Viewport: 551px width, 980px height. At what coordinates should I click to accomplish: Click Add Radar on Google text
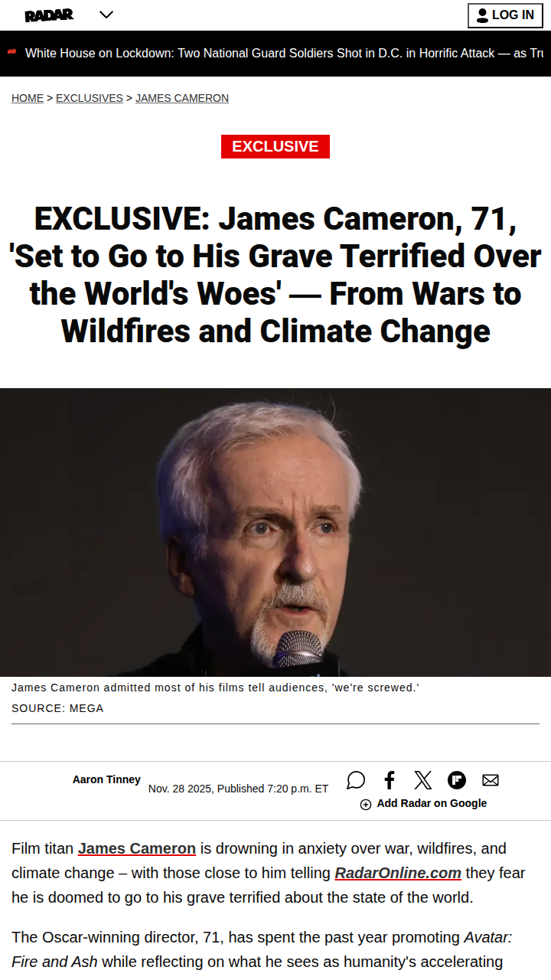click(x=432, y=803)
